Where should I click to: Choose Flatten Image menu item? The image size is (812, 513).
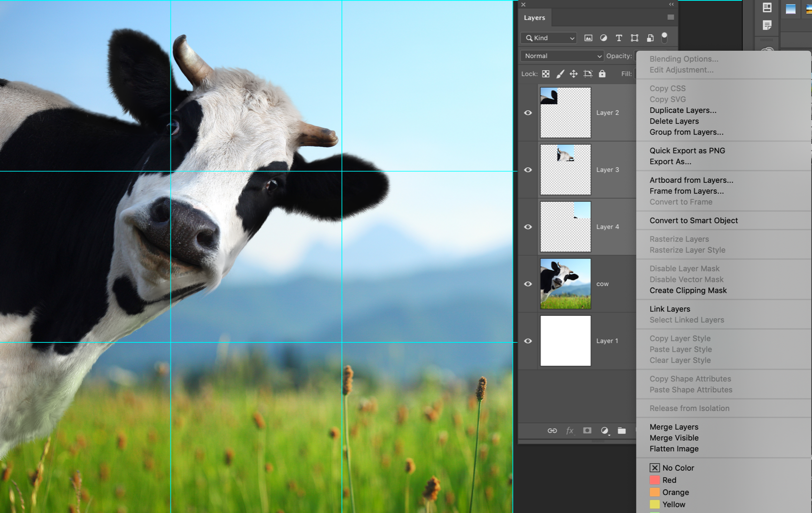[674, 449]
